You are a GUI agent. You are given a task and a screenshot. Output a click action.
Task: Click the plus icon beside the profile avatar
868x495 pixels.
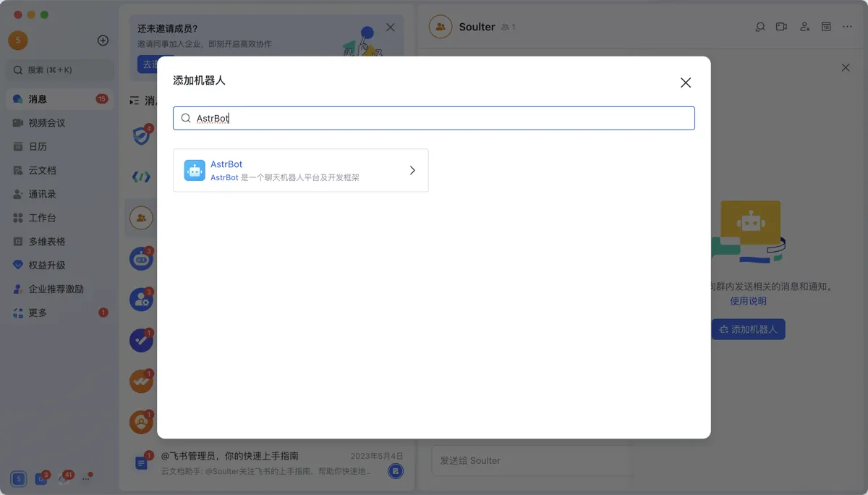pos(103,41)
